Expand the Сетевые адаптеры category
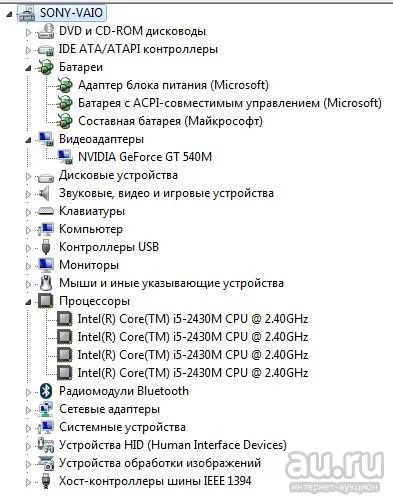 click(x=28, y=410)
